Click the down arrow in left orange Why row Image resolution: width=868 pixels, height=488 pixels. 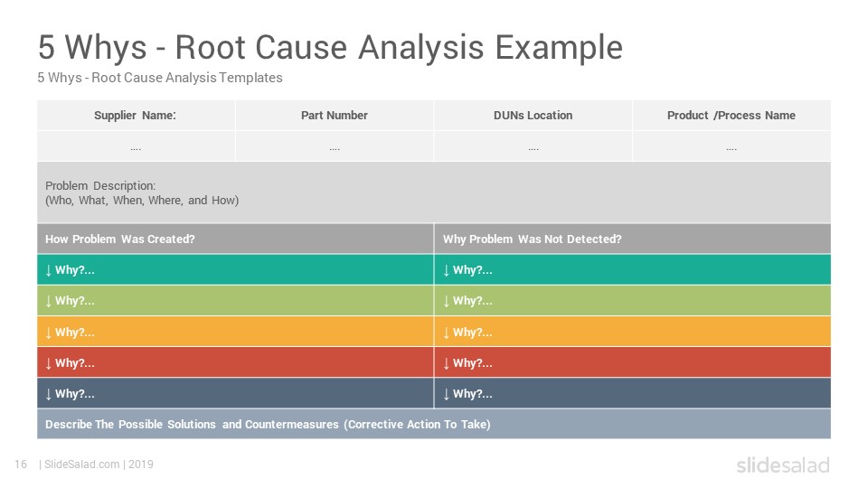pyautogui.click(x=49, y=333)
